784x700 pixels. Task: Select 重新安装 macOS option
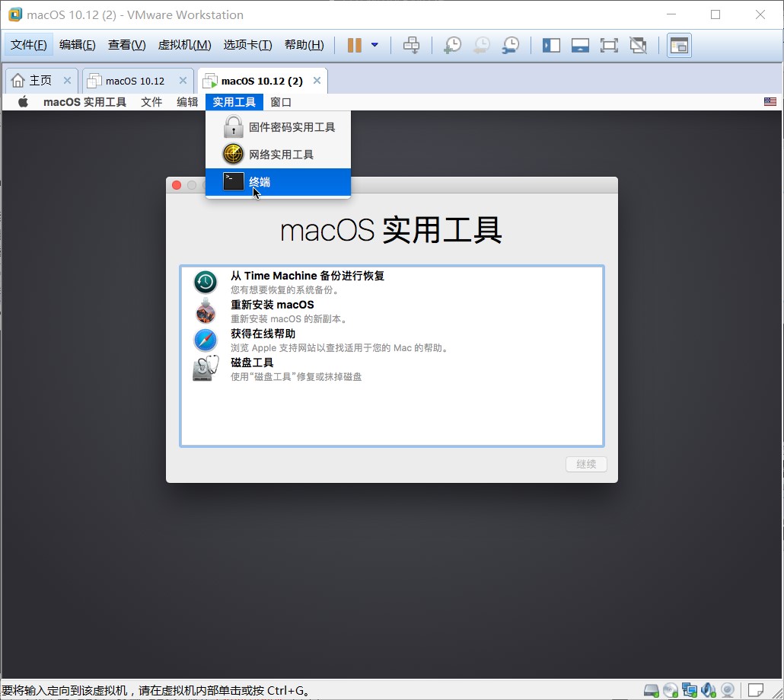(391, 311)
